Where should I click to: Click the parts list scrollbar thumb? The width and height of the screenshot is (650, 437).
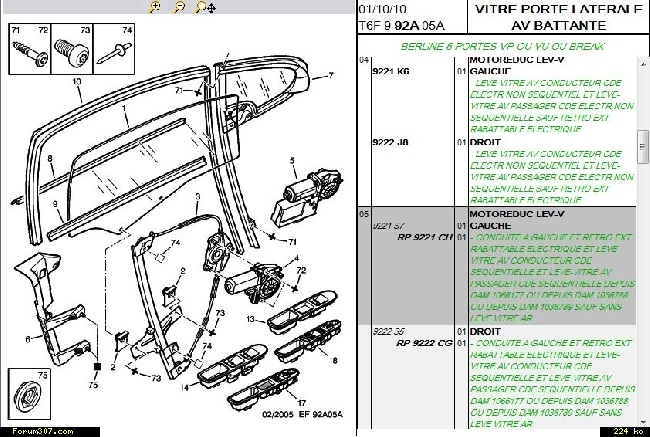tap(643, 147)
